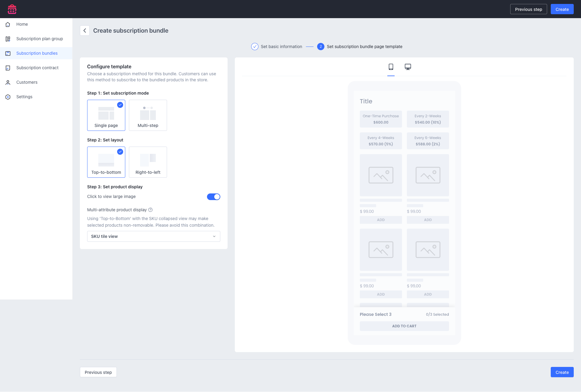Select One-Time Purchase $600.00 option in preview

coord(381,119)
